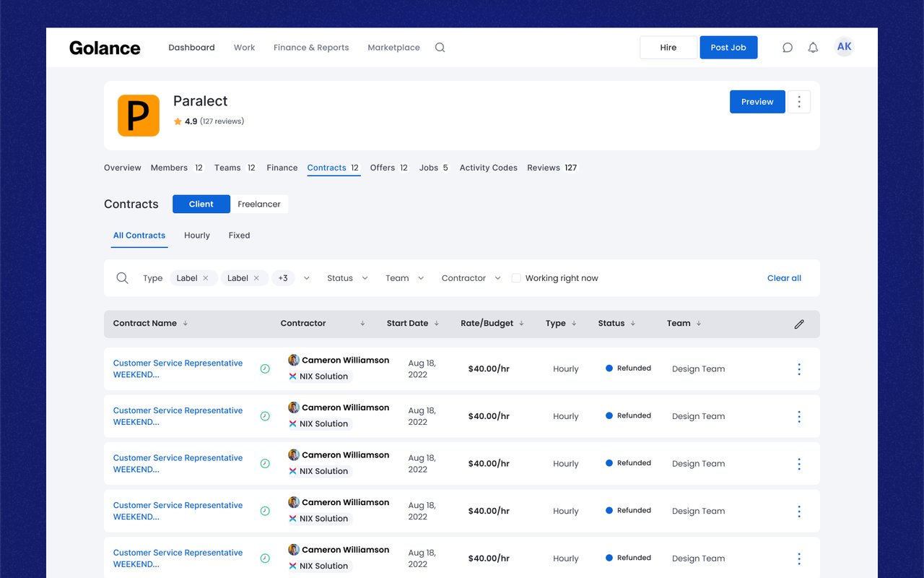Screen dimensions: 924x578
Task: Click the orange Paralect company logo
Action: pyautogui.click(x=139, y=116)
